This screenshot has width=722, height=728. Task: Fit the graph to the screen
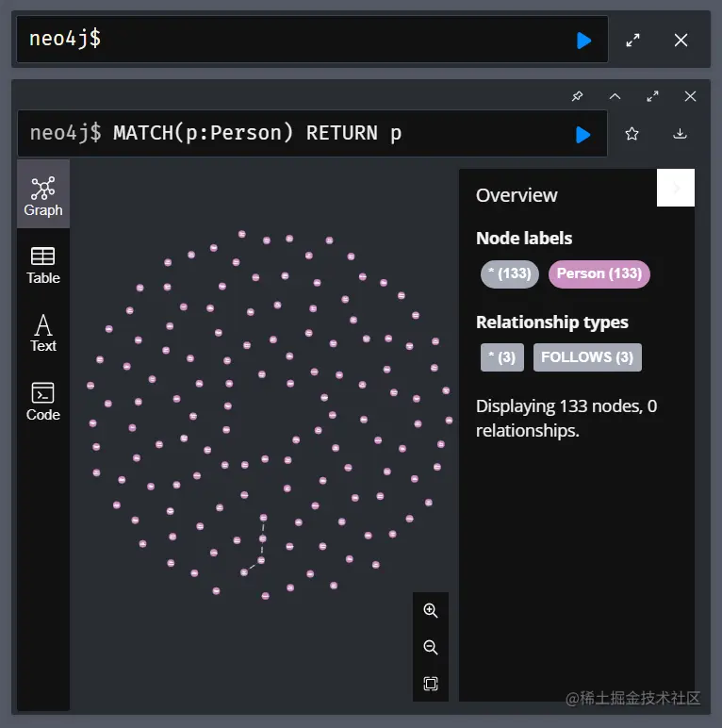coord(431,684)
